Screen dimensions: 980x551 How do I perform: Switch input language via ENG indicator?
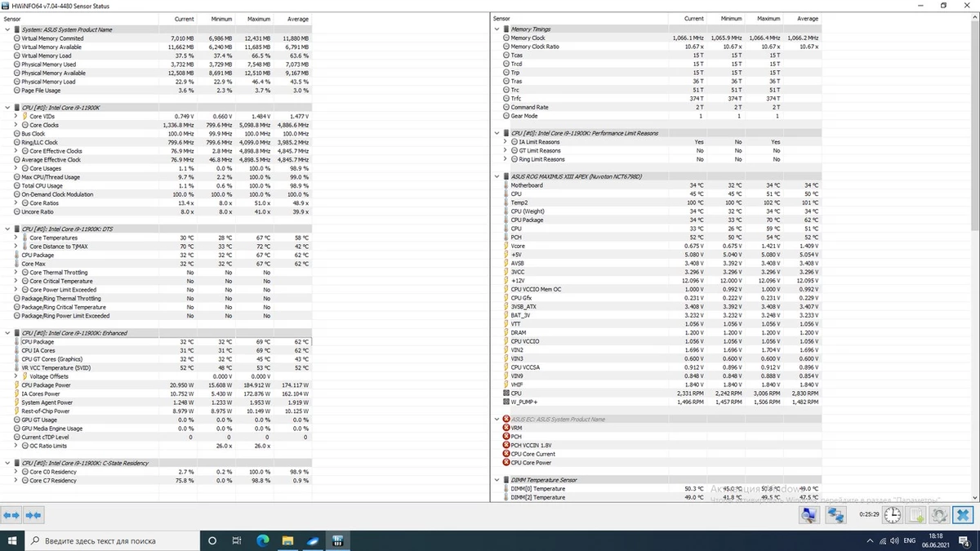[x=908, y=540]
